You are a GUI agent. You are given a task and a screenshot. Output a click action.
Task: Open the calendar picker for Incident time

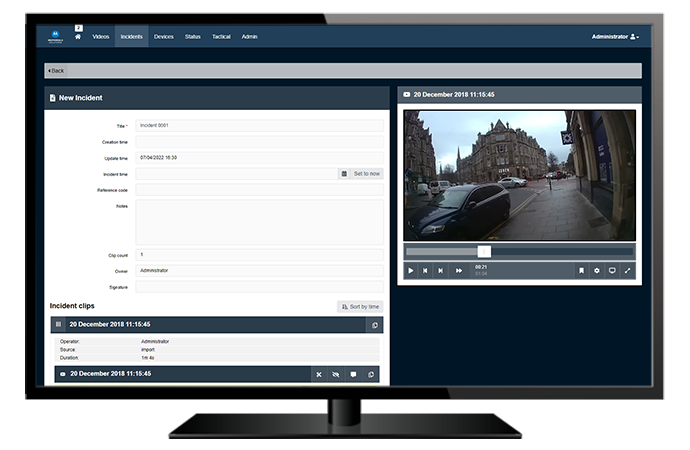tap(343, 173)
